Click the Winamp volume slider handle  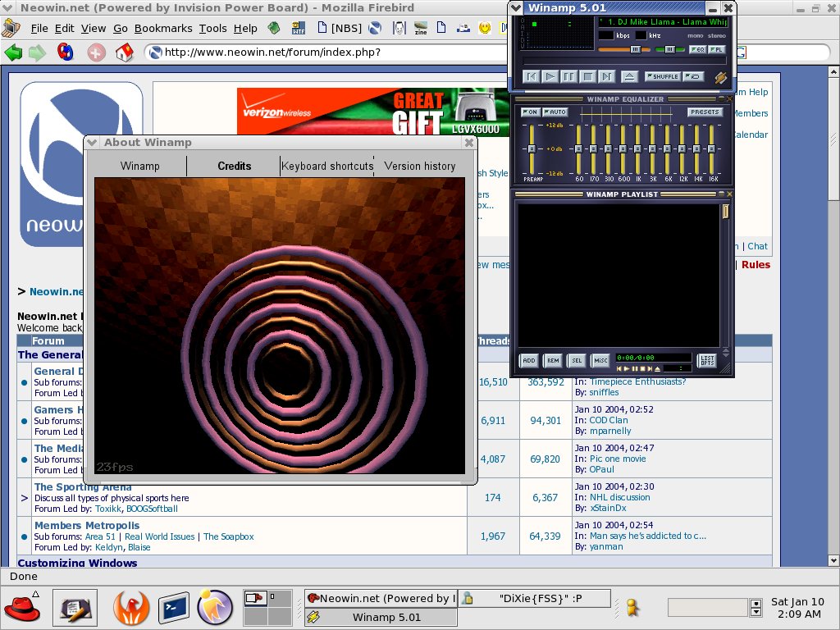tap(635, 49)
